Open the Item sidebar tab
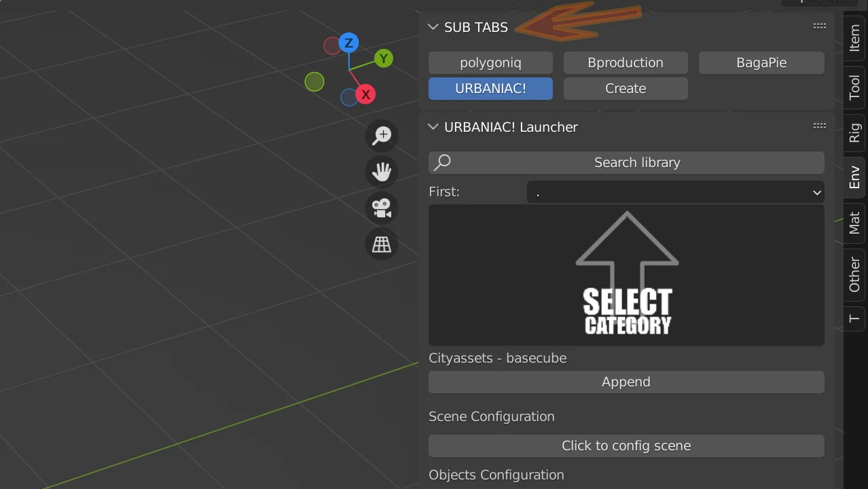Viewport: 868px width, 489px height. point(854,39)
